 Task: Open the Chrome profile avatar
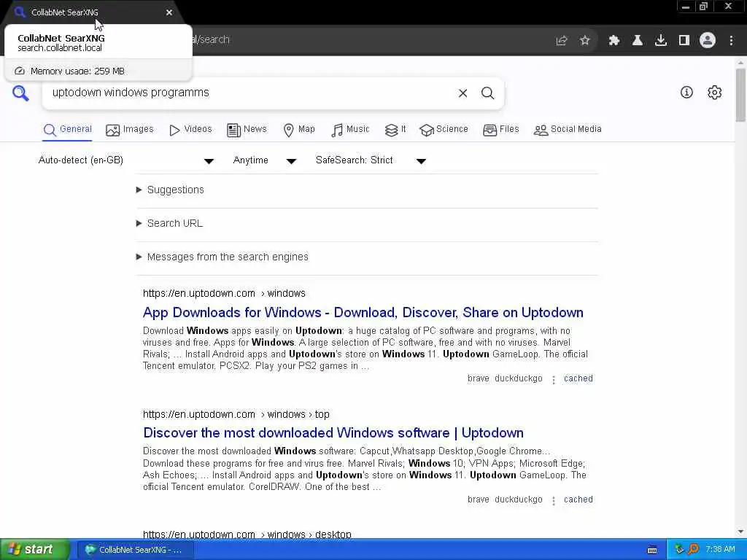708,41
